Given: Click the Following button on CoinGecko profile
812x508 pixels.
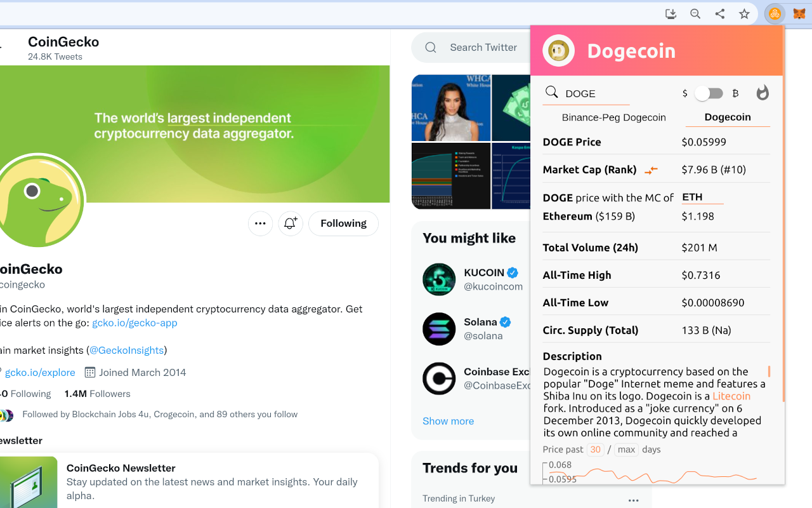Looking at the screenshot, I should [343, 224].
